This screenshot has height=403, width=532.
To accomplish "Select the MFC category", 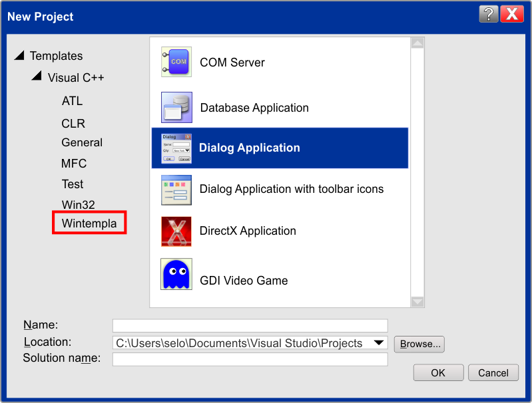I will 74,164.
